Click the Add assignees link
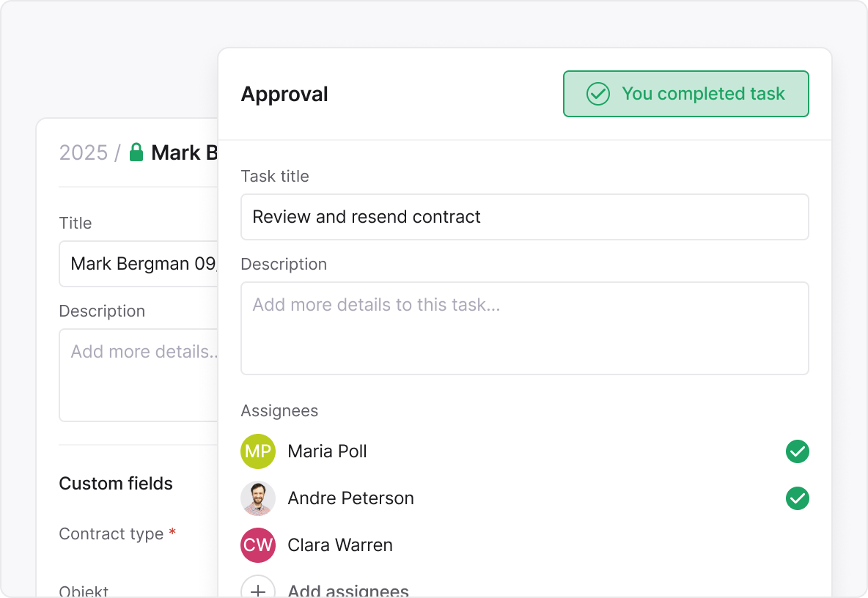Screen dimensions: 868x598 pyautogui.click(x=348, y=590)
